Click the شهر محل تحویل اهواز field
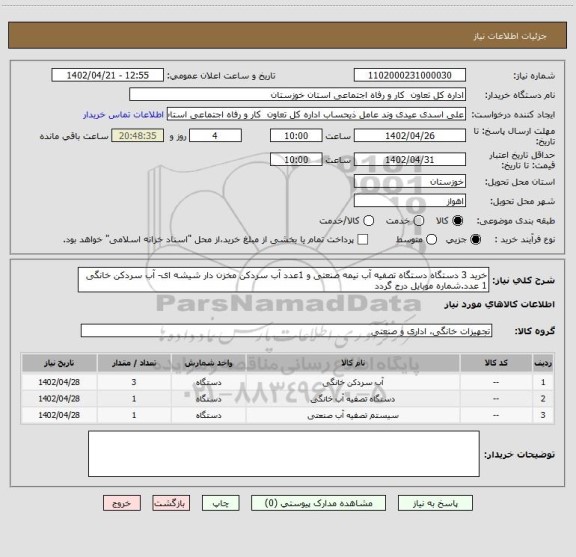 (410, 201)
